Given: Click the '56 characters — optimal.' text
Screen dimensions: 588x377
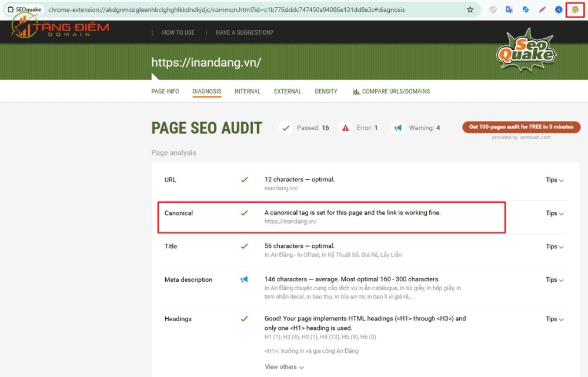Looking at the screenshot, I should click(299, 246).
